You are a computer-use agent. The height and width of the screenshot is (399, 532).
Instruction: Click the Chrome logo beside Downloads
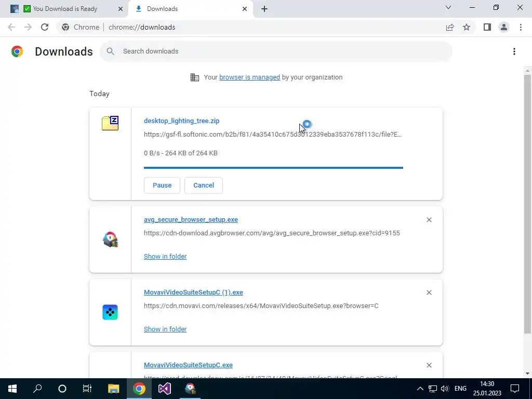[x=17, y=51]
